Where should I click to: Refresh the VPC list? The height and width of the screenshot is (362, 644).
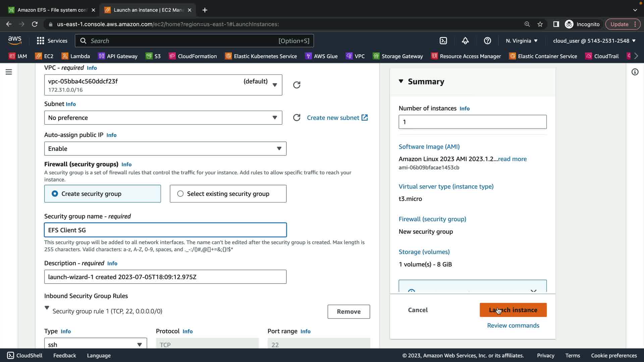297,85
